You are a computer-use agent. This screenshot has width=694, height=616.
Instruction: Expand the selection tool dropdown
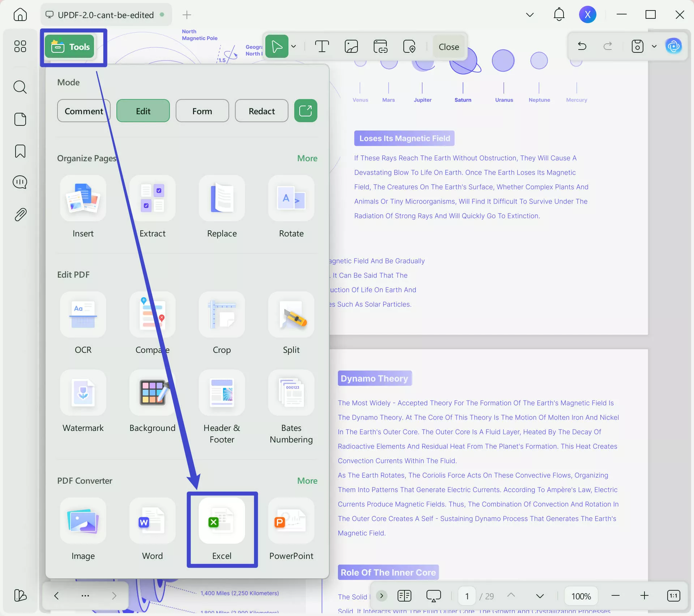pyautogui.click(x=294, y=46)
